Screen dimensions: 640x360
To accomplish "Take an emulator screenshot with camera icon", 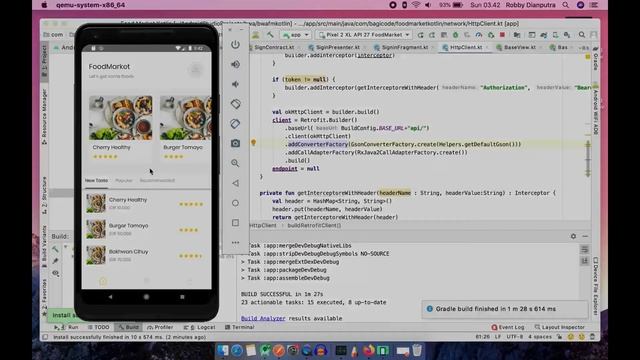I will [235, 143].
